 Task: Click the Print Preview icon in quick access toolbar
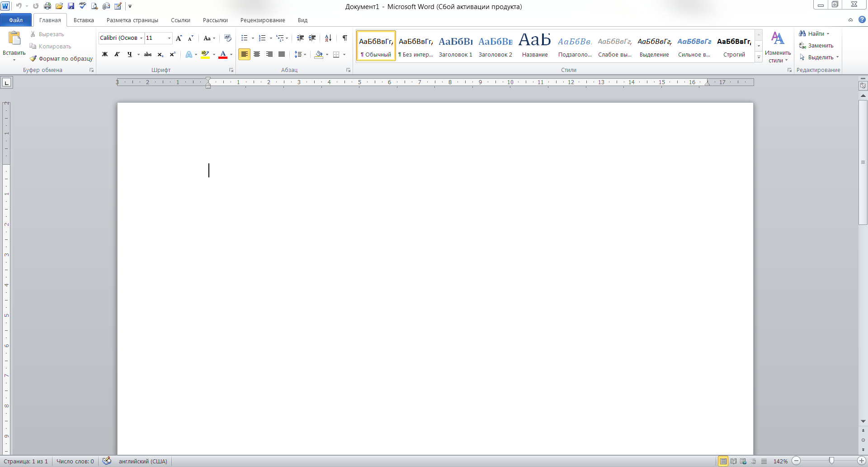(x=94, y=6)
